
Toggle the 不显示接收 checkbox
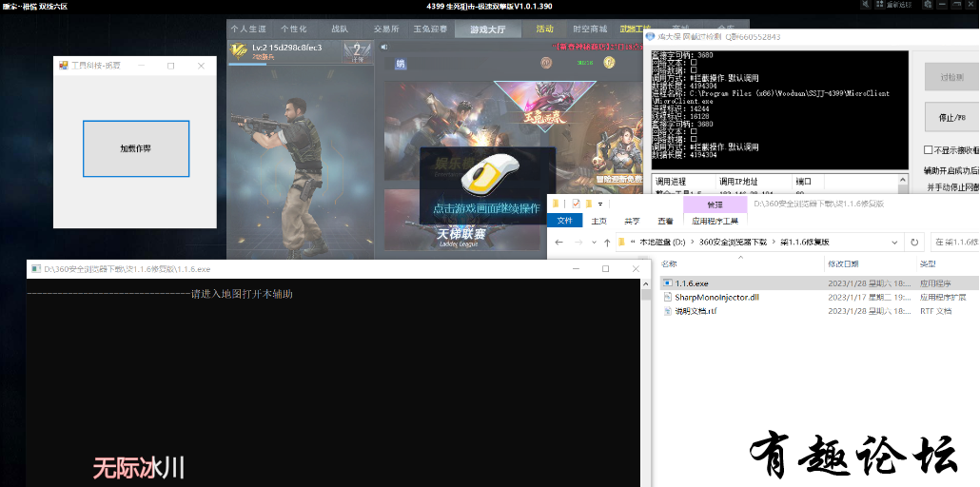point(928,150)
